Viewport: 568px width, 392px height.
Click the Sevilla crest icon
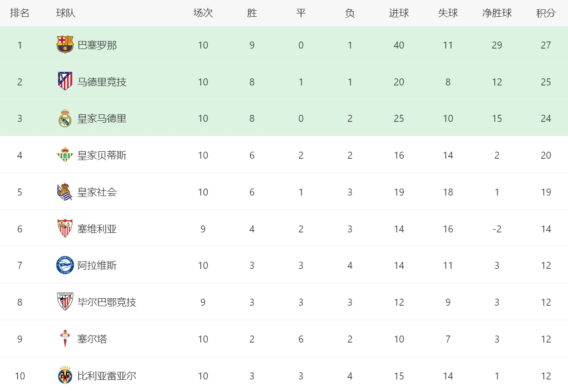coord(65,229)
